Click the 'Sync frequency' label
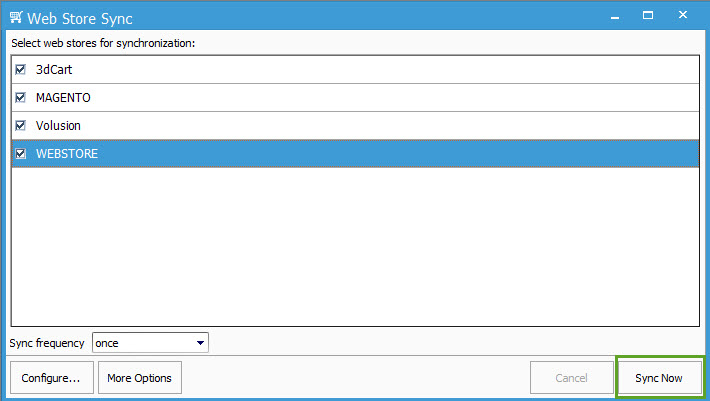This screenshot has width=710, height=401. tap(47, 343)
